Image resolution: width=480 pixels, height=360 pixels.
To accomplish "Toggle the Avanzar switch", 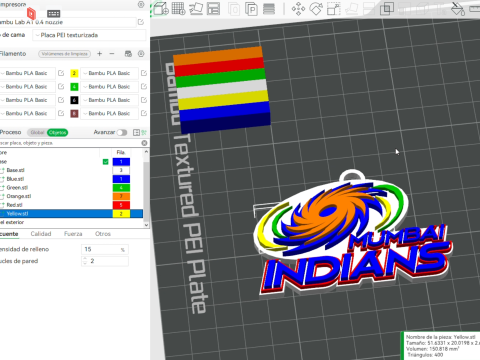I will coord(122,132).
